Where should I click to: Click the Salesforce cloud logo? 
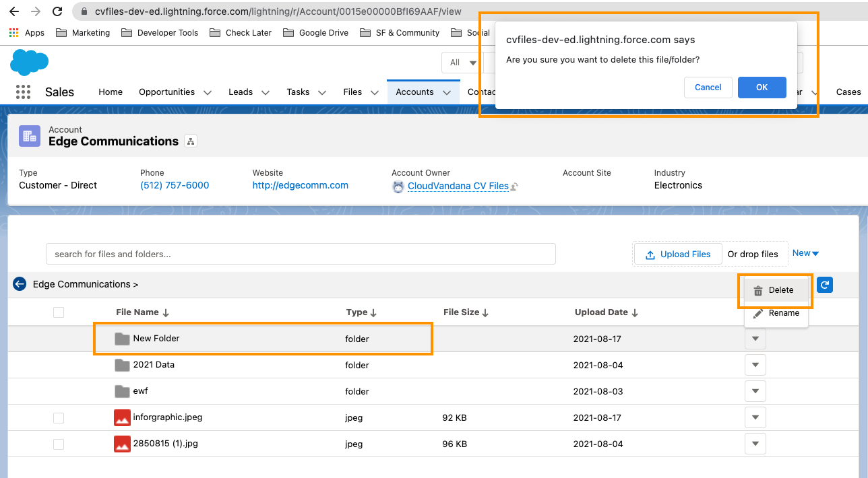pos(29,63)
